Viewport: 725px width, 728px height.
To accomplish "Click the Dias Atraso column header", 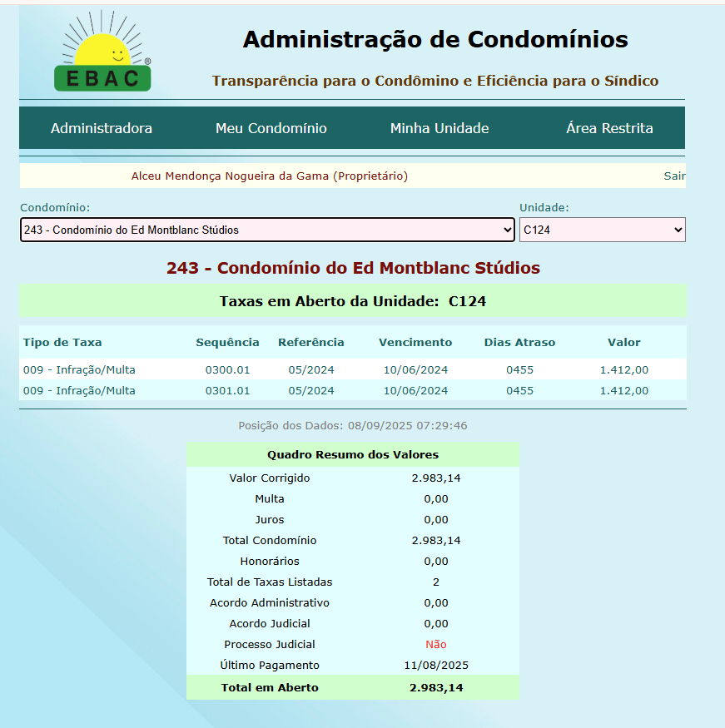I will coord(519,342).
